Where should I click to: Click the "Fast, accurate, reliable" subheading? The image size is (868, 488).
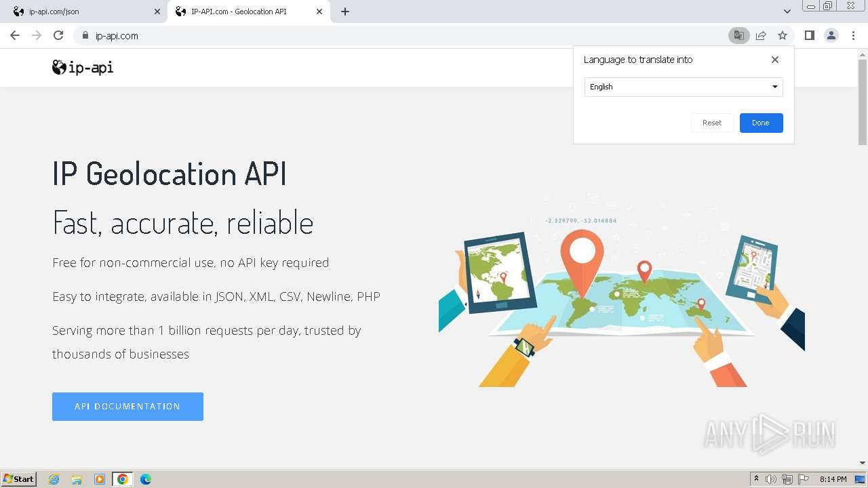(x=183, y=223)
